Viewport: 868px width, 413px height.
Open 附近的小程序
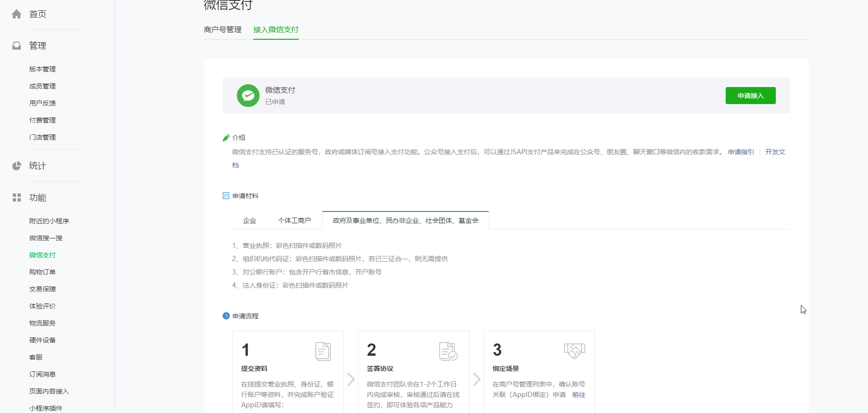49,221
